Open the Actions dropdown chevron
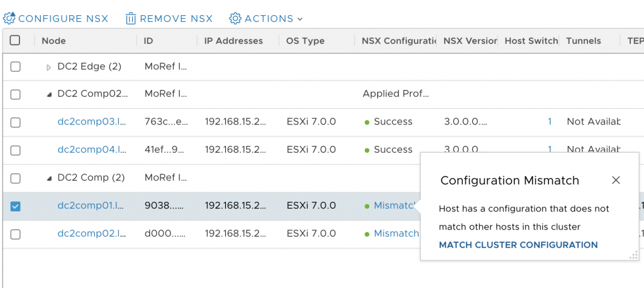 [x=300, y=19]
